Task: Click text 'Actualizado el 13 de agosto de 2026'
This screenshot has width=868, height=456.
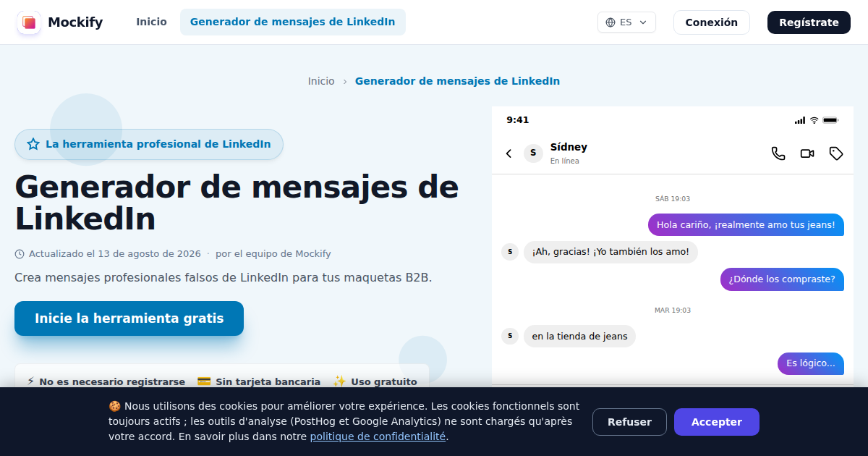Action: point(115,254)
